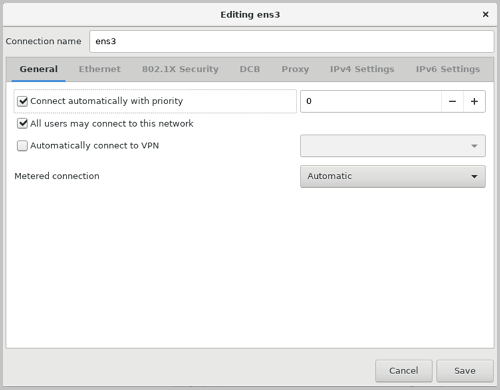
Task: Open the 802.1X Security tab
Action: coord(180,69)
